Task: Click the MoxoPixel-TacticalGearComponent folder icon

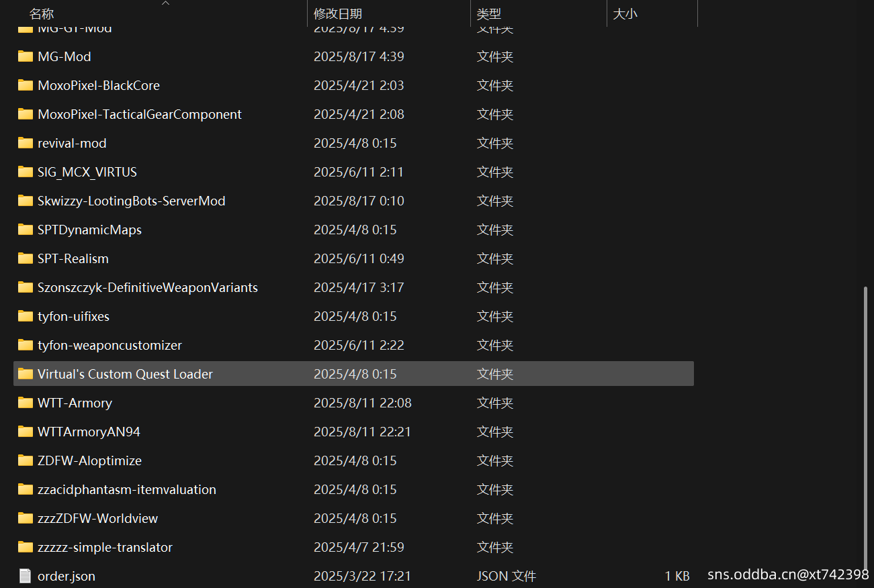Action: click(x=26, y=114)
